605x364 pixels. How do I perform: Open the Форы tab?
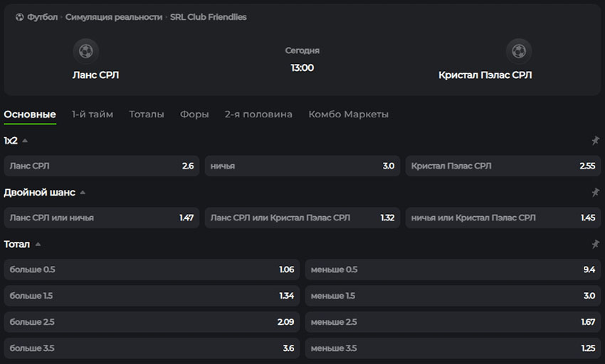(x=194, y=114)
